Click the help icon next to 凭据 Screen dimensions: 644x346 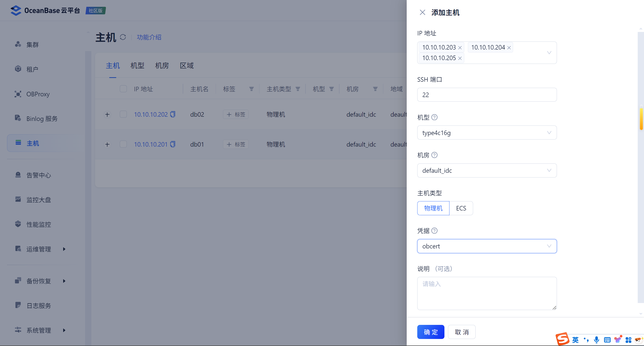(434, 231)
